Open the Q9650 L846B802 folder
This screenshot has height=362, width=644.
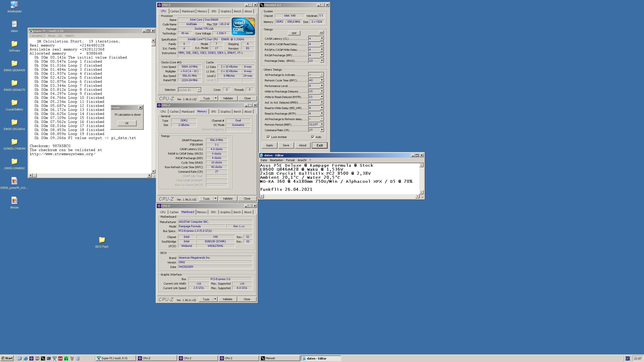coord(14,164)
